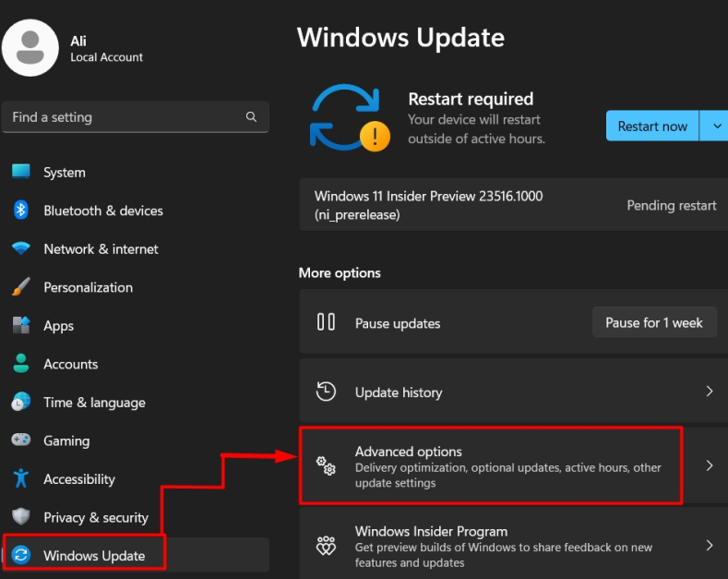
Task: Click the Gaming controller icon
Action: click(x=21, y=440)
